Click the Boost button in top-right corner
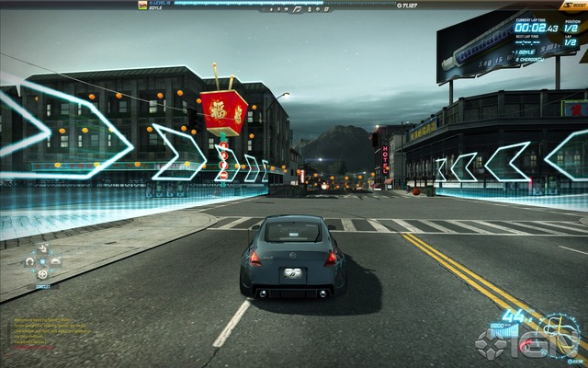The image size is (588, 368). pos(573,6)
